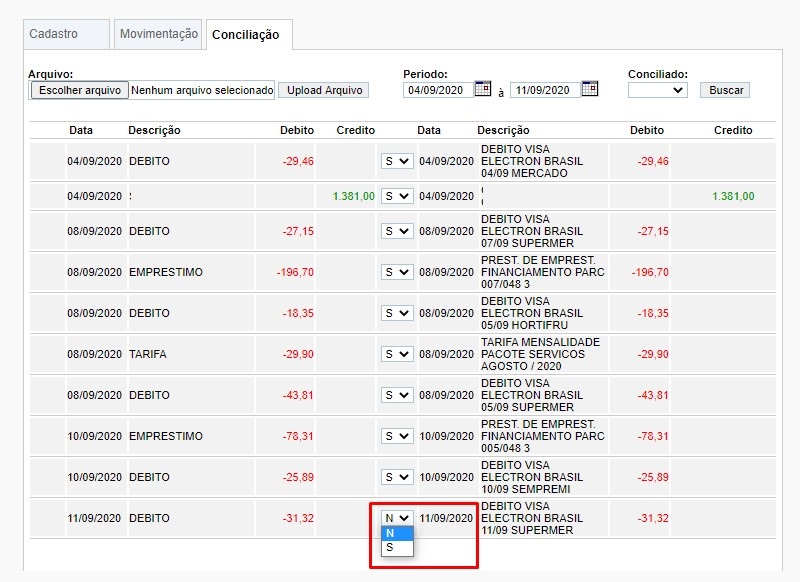Click the right Credito column header

733,130
